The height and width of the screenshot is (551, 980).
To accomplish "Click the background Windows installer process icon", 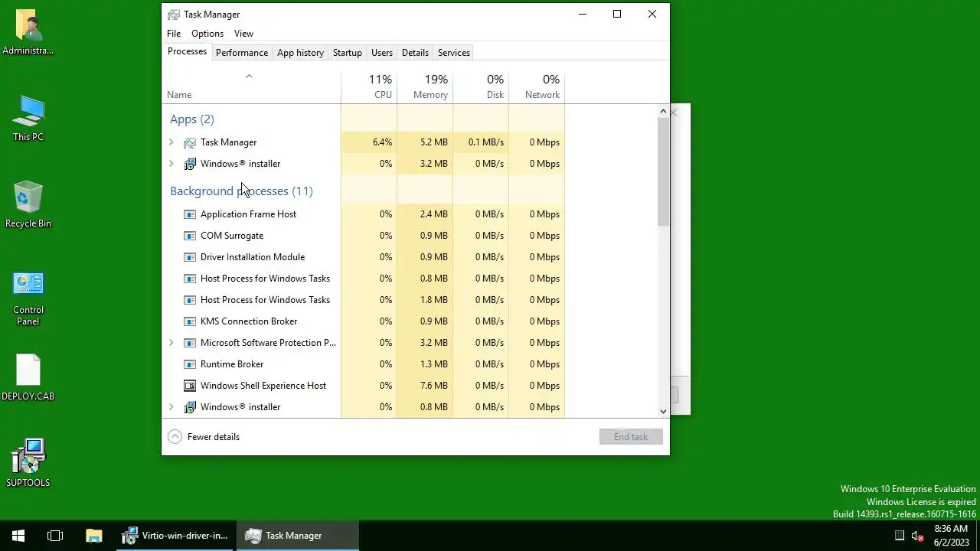I will pos(190,407).
